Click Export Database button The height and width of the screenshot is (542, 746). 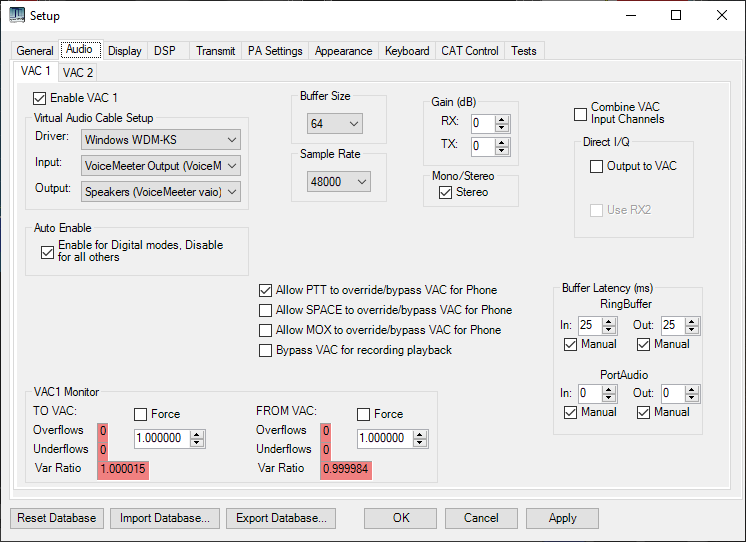tap(281, 518)
